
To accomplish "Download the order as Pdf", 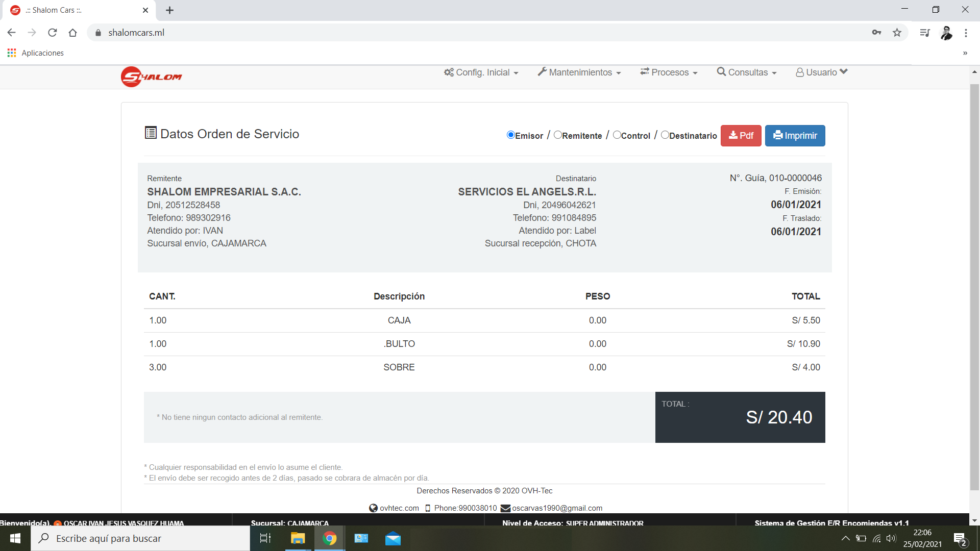I will (x=741, y=136).
